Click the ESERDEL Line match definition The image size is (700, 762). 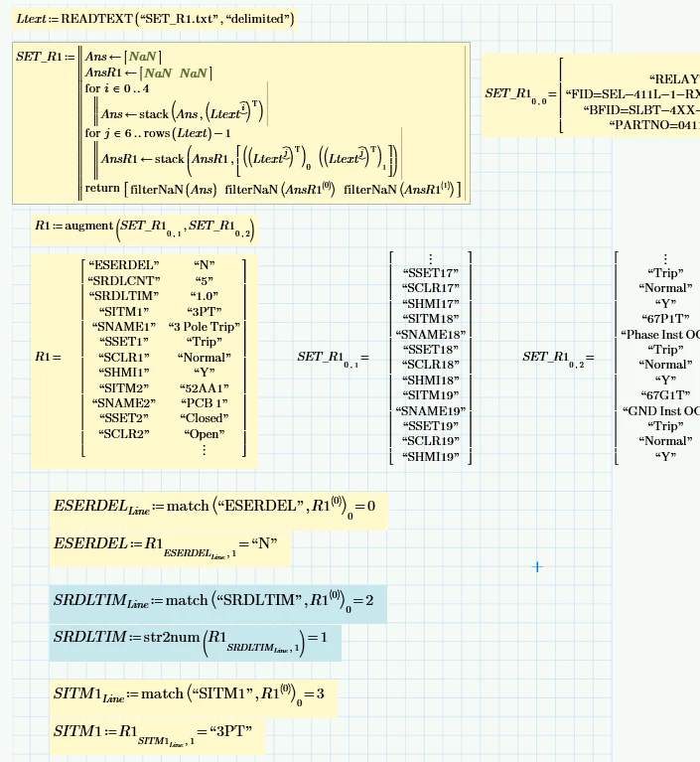coord(218,510)
